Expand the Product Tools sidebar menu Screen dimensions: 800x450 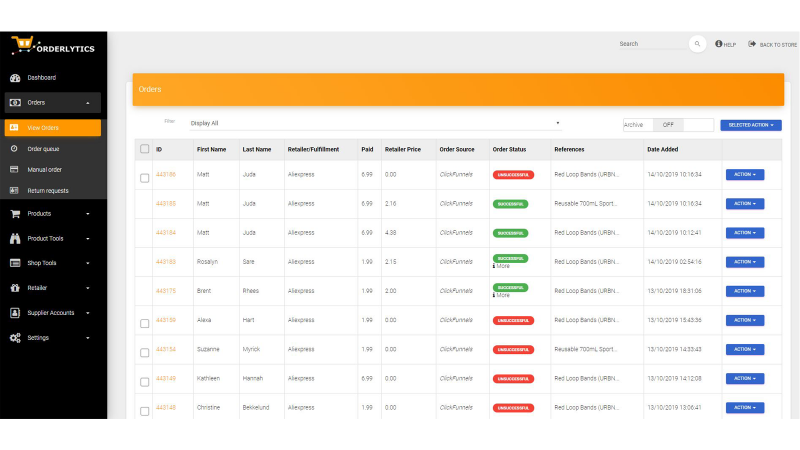coord(88,239)
